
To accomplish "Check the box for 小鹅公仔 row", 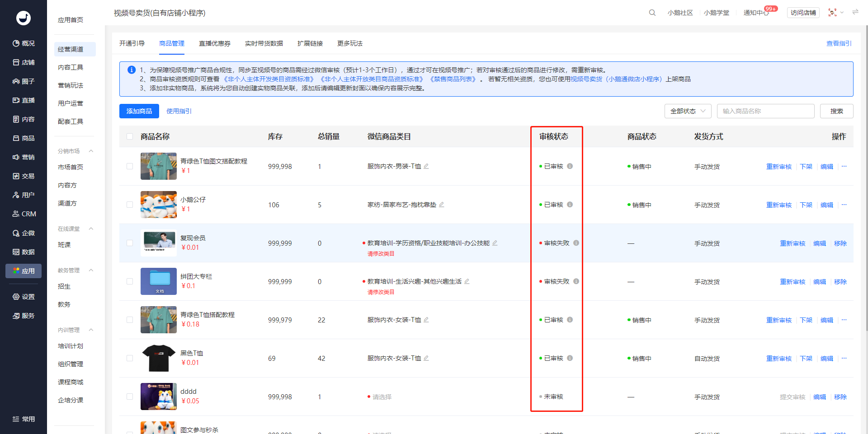I will (x=130, y=205).
